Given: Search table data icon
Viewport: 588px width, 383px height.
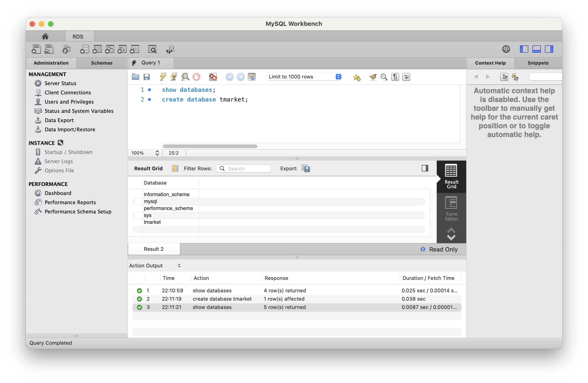Looking at the screenshot, I should point(152,49).
